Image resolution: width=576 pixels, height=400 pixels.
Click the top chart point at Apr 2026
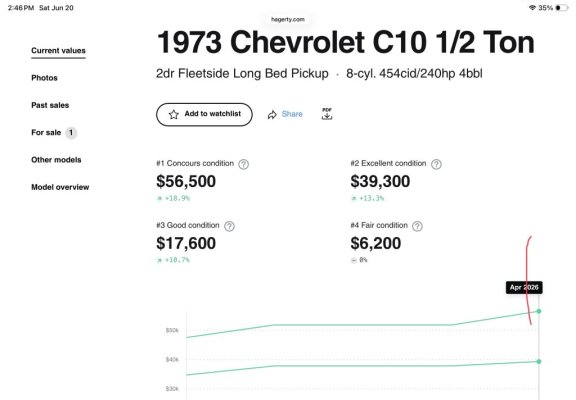click(539, 311)
